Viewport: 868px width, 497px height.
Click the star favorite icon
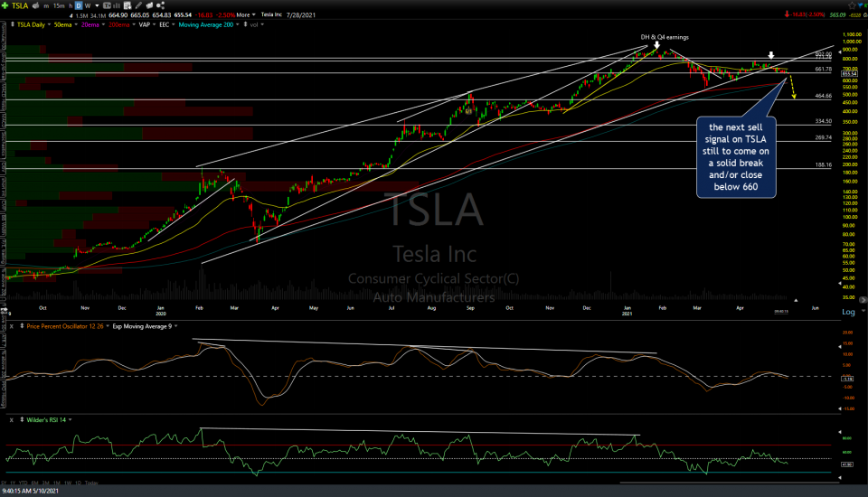pyautogui.click(x=852, y=5)
